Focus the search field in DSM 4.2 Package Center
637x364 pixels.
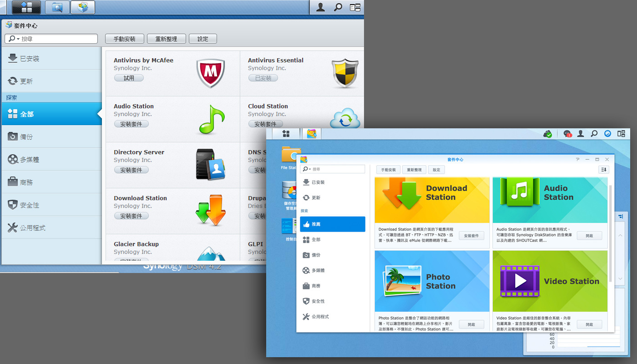51,39
